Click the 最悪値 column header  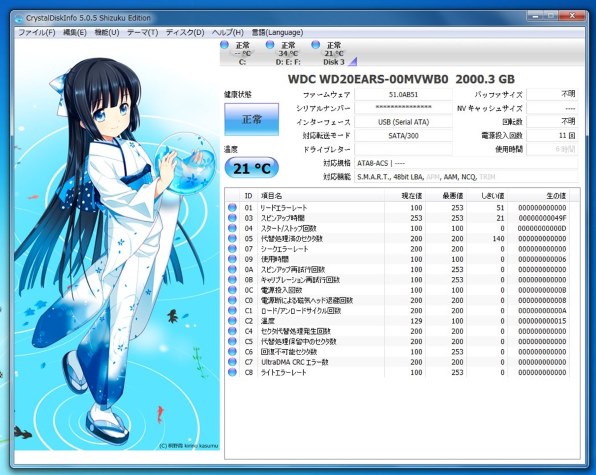pos(446,196)
